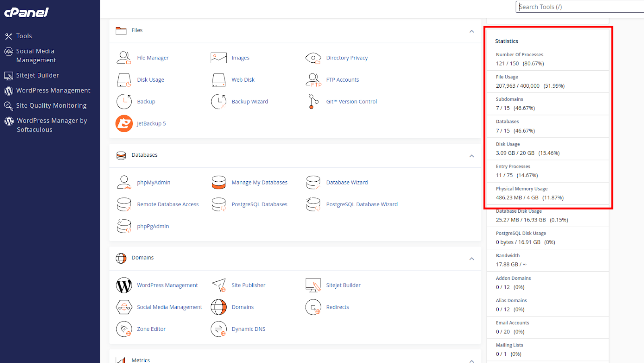The width and height of the screenshot is (644, 363).
Task: Open the File Manager icon
Action: pyautogui.click(x=124, y=58)
